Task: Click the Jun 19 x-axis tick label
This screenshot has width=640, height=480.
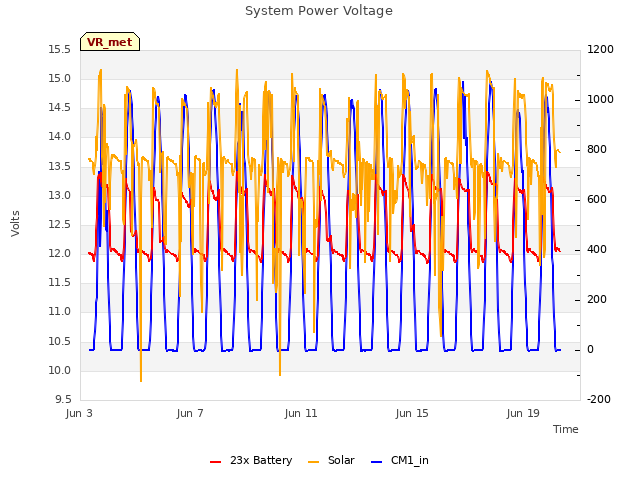Action: click(523, 413)
